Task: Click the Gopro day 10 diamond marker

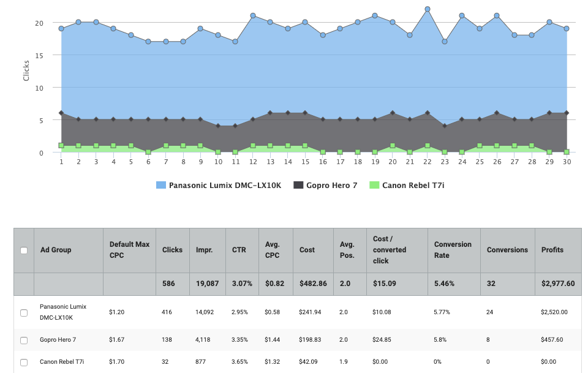Action: click(x=218, y=126)
